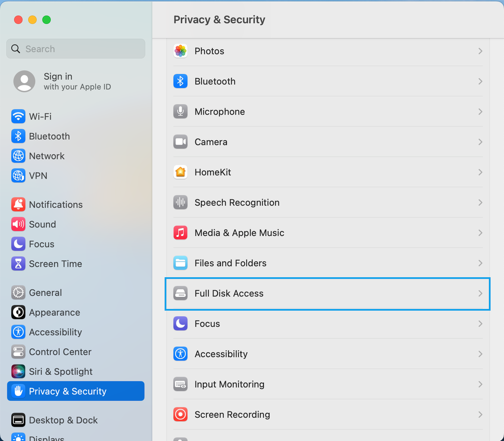Click the Full Disk Access drive icon
Image resolution: width=504 pixels, height=441 pixels.
coord(181,294)
